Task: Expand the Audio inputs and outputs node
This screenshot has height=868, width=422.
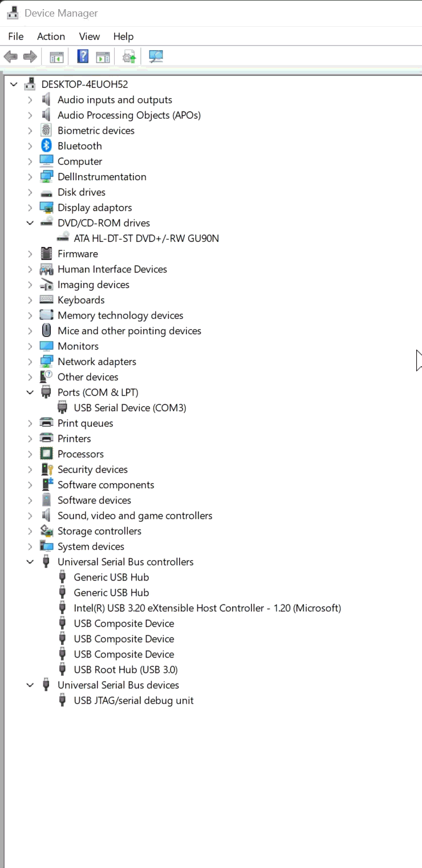Action: pyautogui.click(x=30, y=100)
